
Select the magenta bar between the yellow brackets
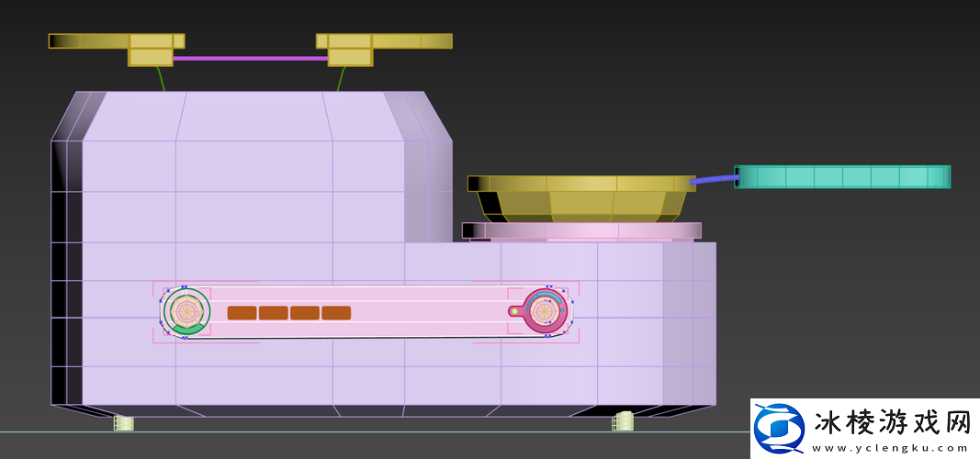point(251,58)
